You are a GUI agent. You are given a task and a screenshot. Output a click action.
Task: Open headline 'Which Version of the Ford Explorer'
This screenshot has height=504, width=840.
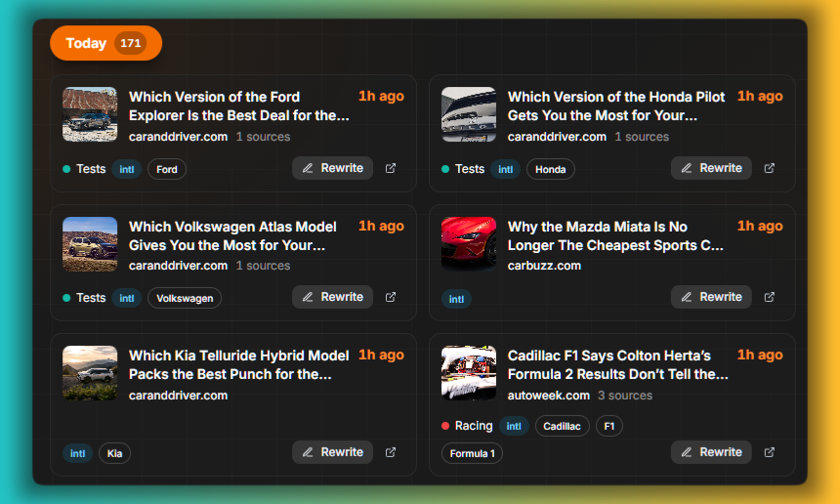(x=239, y=106)
